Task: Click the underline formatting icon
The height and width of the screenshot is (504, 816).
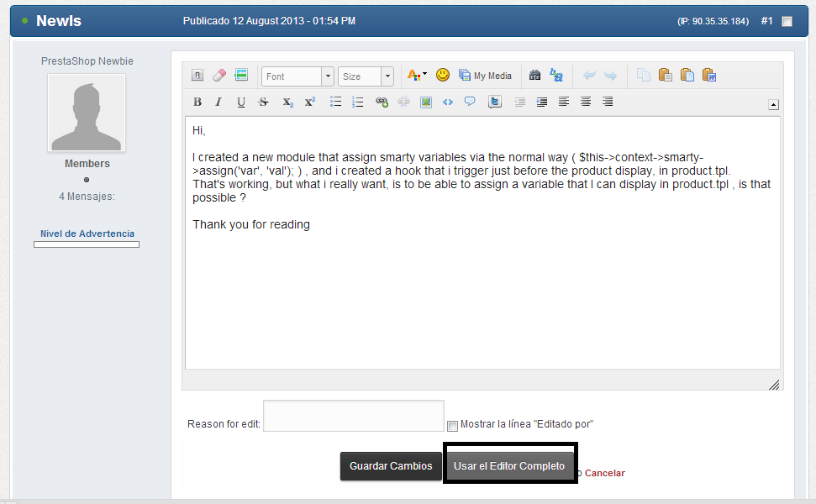Action: point(241,102)
